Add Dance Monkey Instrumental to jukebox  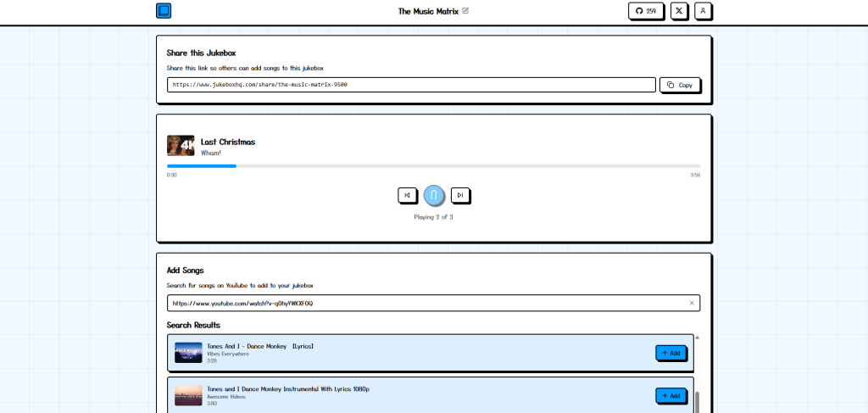[x=670, y=395]
